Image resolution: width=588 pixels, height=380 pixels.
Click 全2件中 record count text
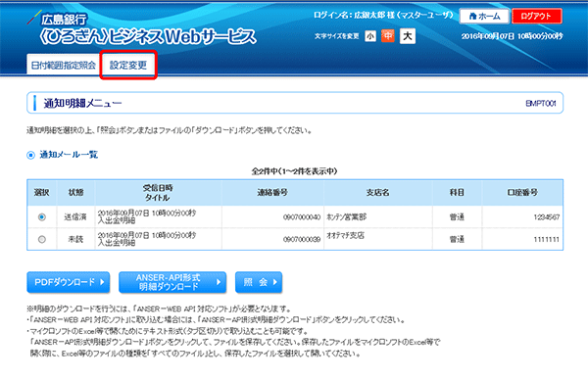(x=294, y=171)
